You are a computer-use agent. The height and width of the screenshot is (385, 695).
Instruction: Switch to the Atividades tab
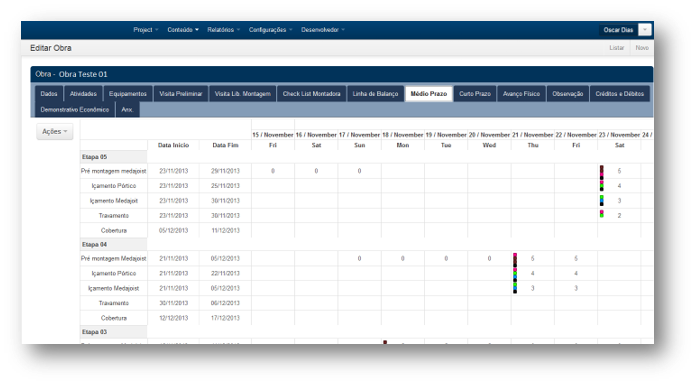tap(83, 93)
